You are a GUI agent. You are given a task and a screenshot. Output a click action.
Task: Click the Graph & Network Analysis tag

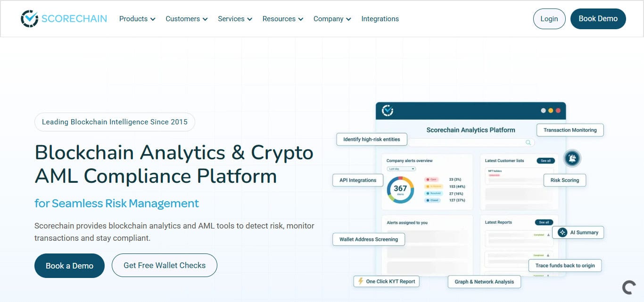[484, 282]
